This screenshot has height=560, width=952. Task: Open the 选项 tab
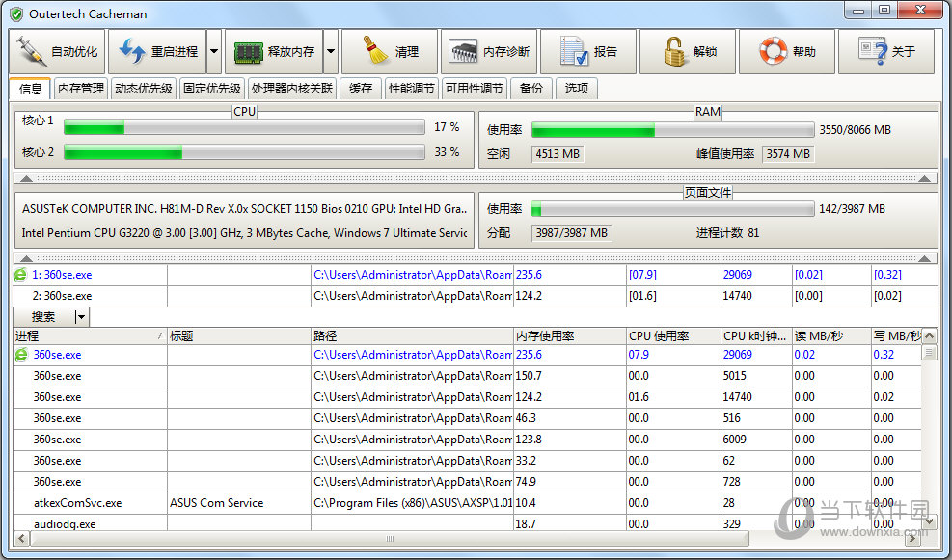point(577,89)
